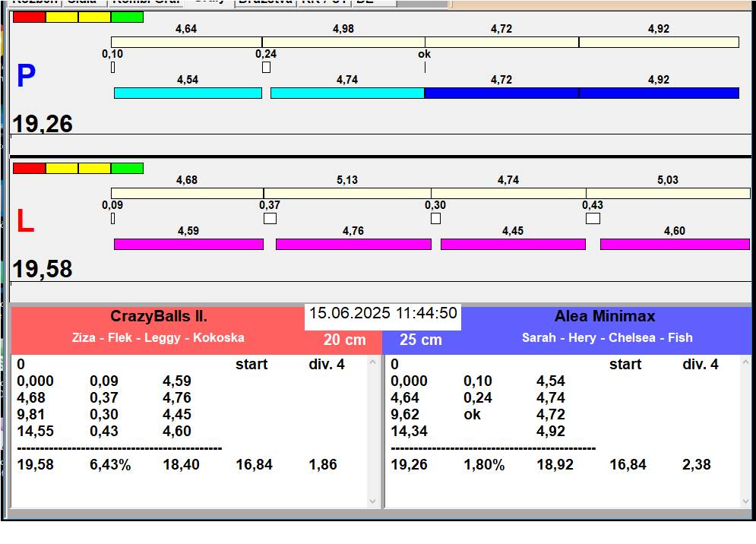Click the 18,40 value in CrazyBalls table
Screen dimensions: 756x544
[181, 464]
